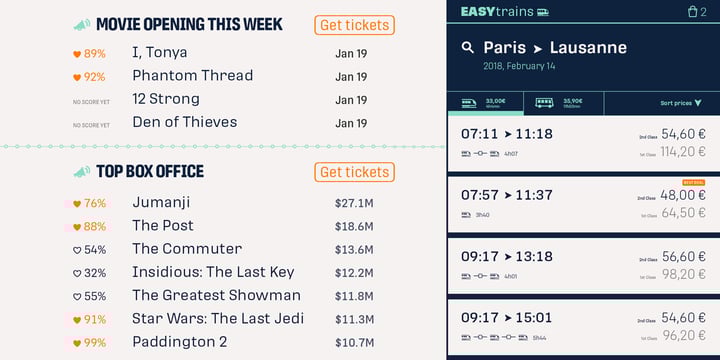Viewport: 720px width, 360px height.
Task: Toggle the heart for The Greatest Showman
Action: tap(77, 297)
